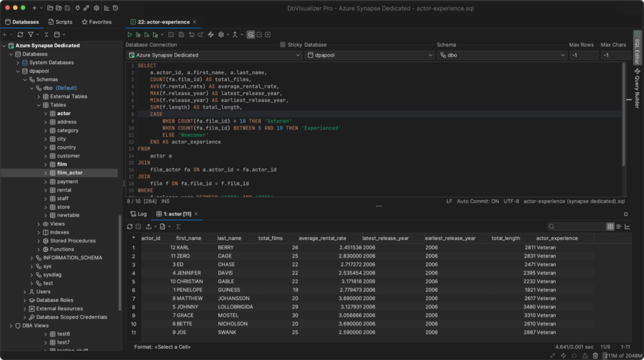Toggle grid view for the result set
The height and width of the screenshot is (360, 644).
[610, 227]
